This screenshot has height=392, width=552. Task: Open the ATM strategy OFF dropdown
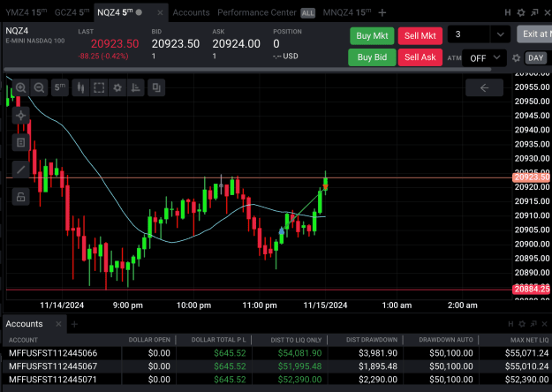tap(486, 58)
